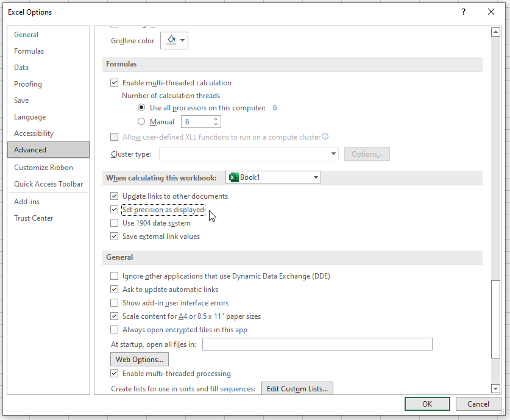510x420 pixels.
Task: Click the scroll up arrow
Action: coord(495,32)
